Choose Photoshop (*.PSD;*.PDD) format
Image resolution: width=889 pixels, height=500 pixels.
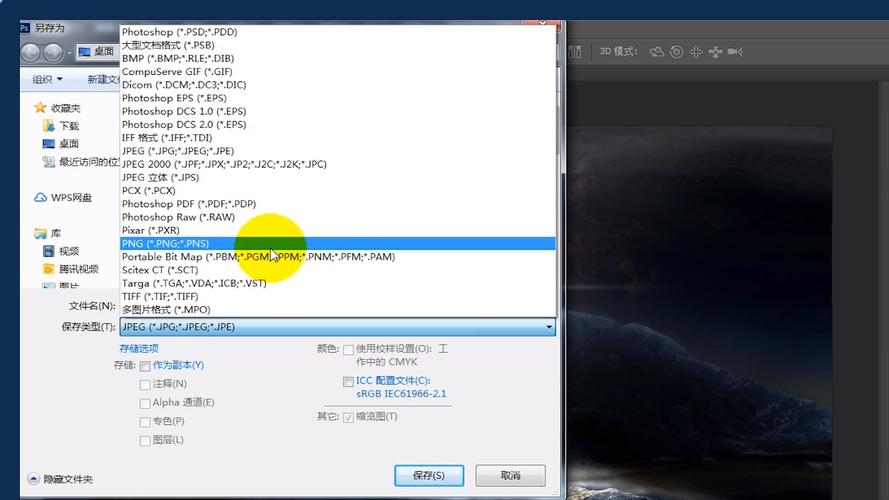pos(337,32)
